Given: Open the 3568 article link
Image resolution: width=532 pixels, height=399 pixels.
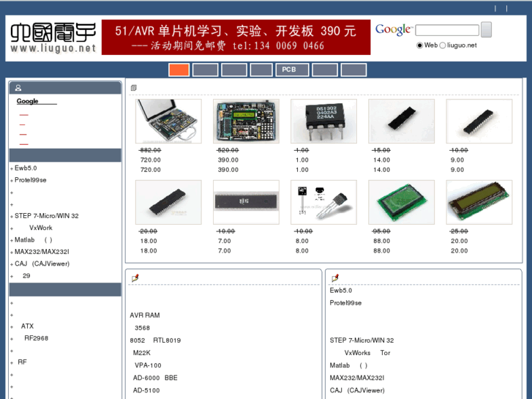Looking at the screenshot, I should point(142,328).
